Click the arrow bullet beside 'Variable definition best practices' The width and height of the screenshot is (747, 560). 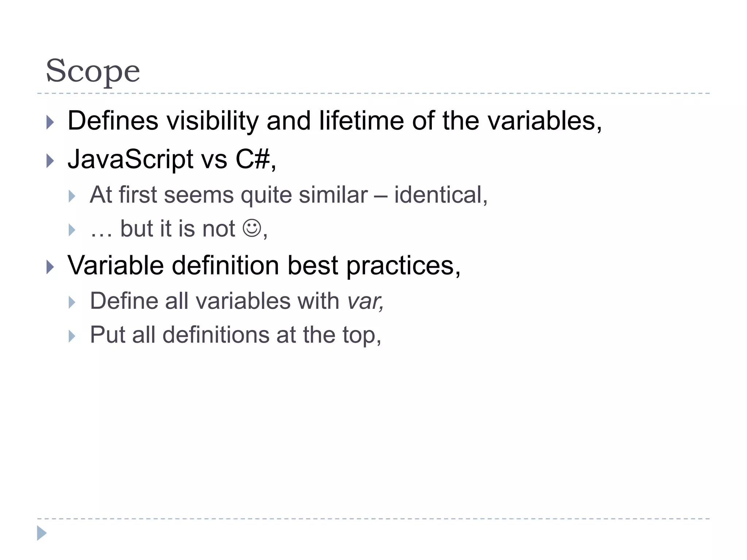tap(50, 267)
